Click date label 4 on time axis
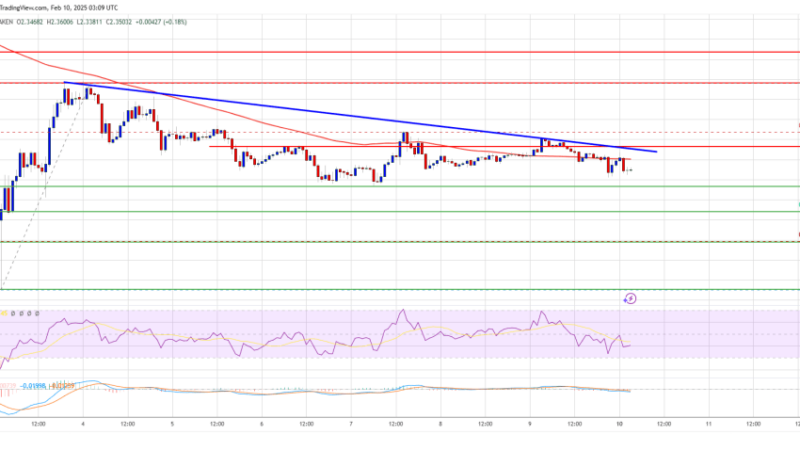The width and height of the screenshot is (800, 450). tap(83, 424)
